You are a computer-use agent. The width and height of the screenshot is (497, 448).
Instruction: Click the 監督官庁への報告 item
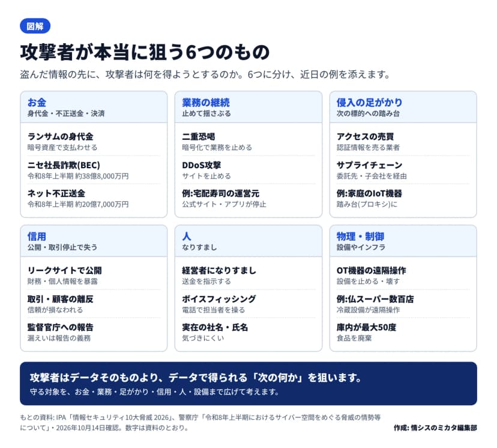click(x=60, y=327)
